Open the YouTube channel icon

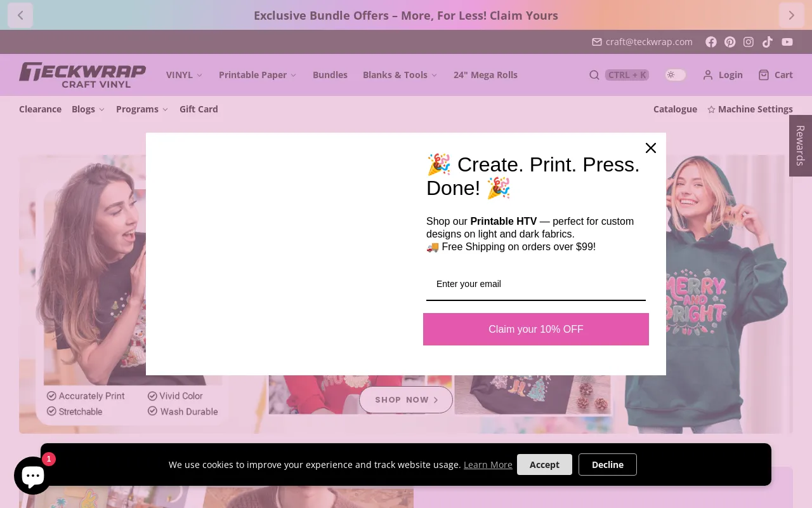[x=787, y=42]
